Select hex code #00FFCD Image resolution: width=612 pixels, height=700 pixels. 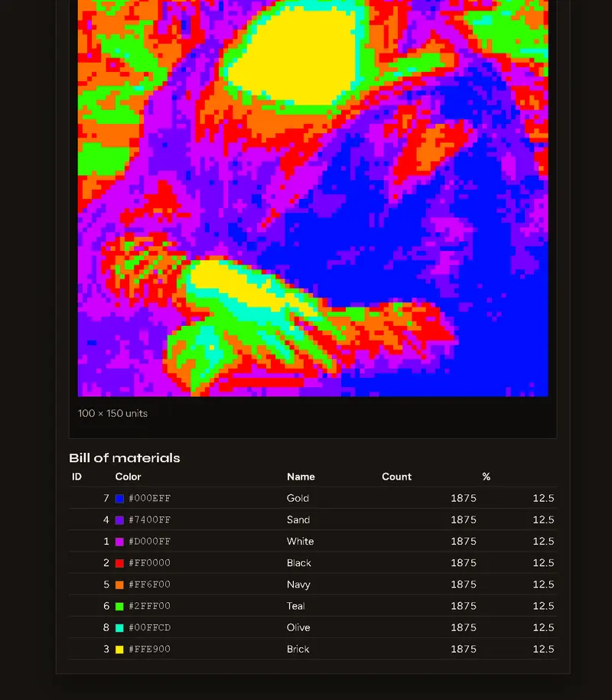pyautogui.click(x=149, y=627)
